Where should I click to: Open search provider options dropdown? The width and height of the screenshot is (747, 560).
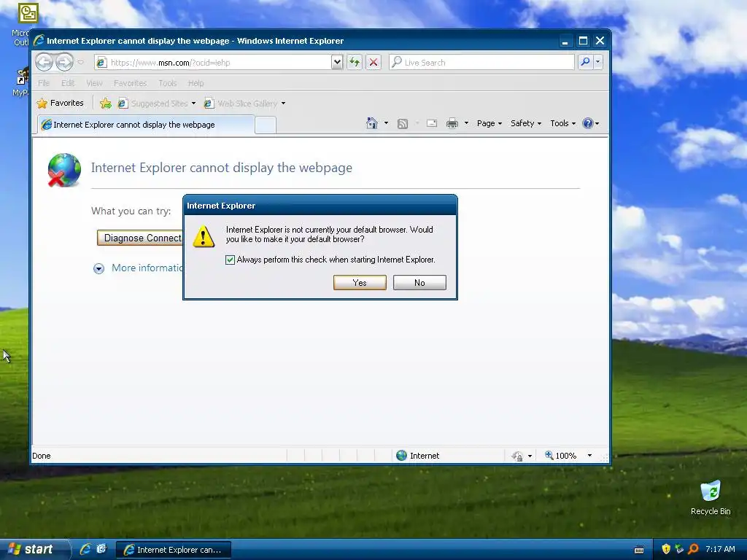(598, 62)
